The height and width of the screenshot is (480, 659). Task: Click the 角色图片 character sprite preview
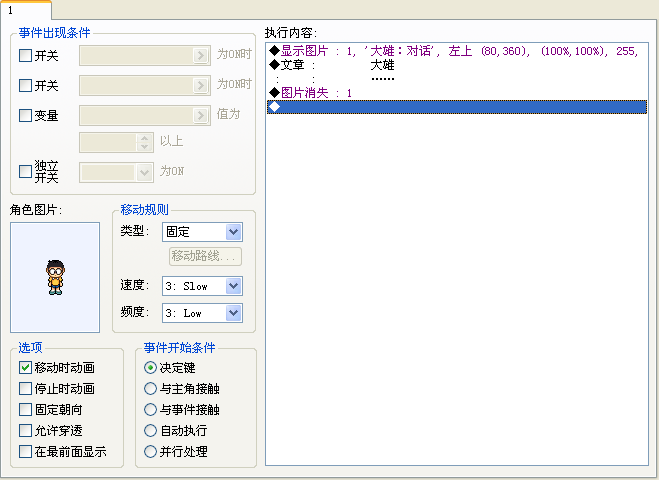[x=55, y=277]
